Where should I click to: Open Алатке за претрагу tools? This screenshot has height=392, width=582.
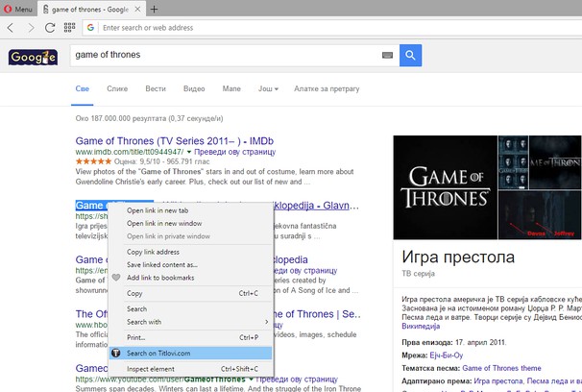(x=327, y=88)
